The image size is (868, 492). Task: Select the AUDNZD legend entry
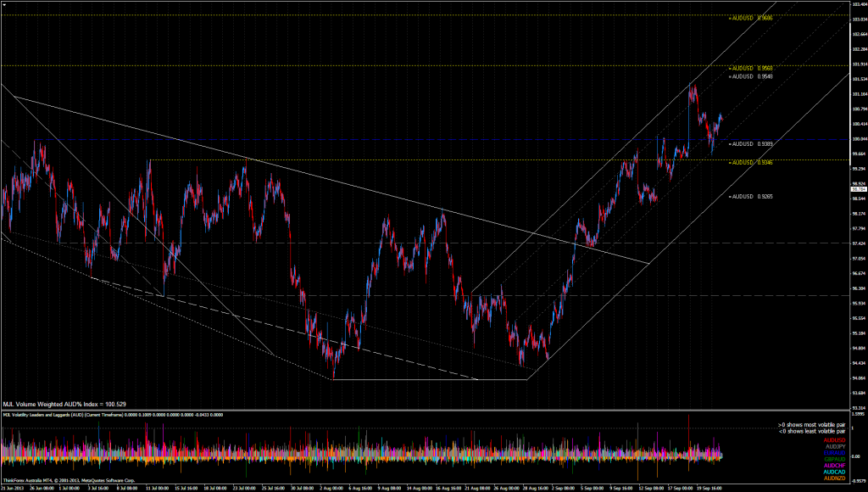pos(835,478)
